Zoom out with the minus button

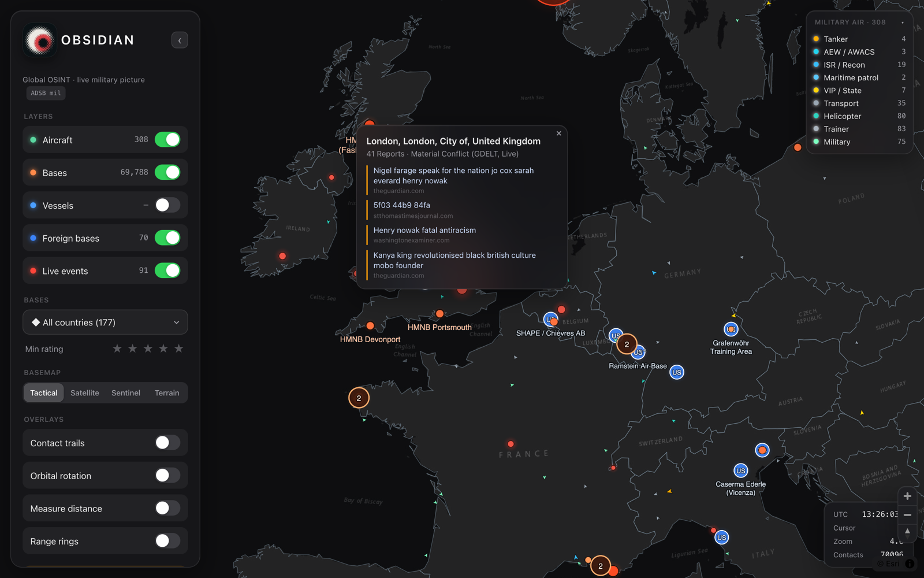click(x=907, y=514)
